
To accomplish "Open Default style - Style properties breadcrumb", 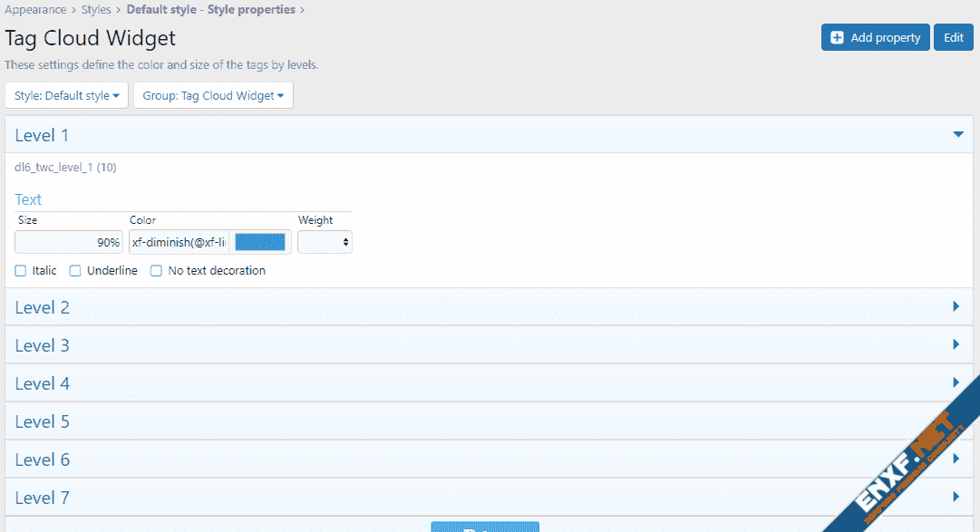I will (210, 10).
